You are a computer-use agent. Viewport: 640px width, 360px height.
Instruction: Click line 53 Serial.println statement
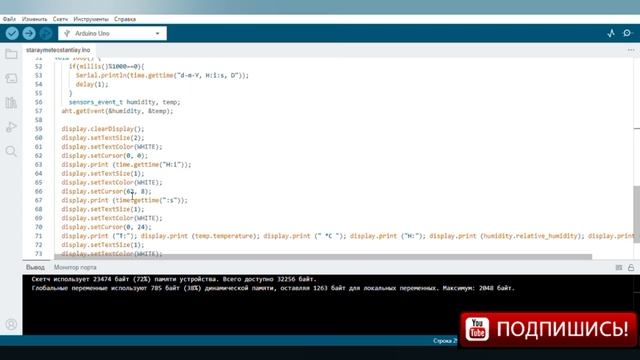pos(162,76)
